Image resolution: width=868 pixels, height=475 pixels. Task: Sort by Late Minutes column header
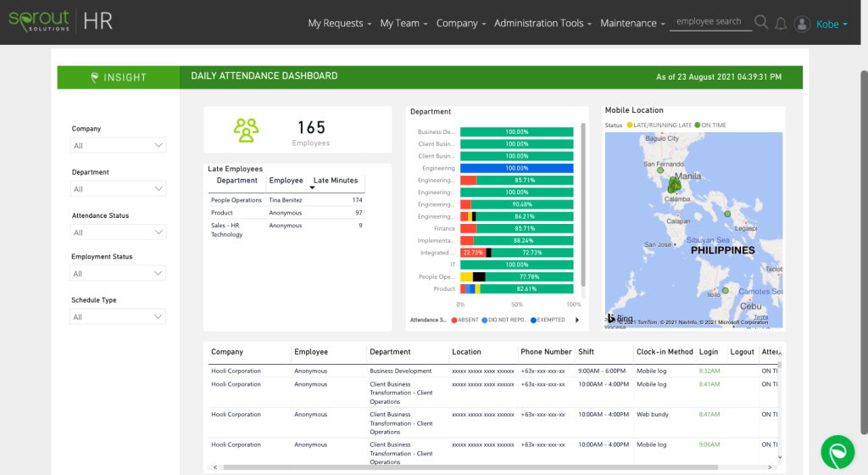click(336, 180)
